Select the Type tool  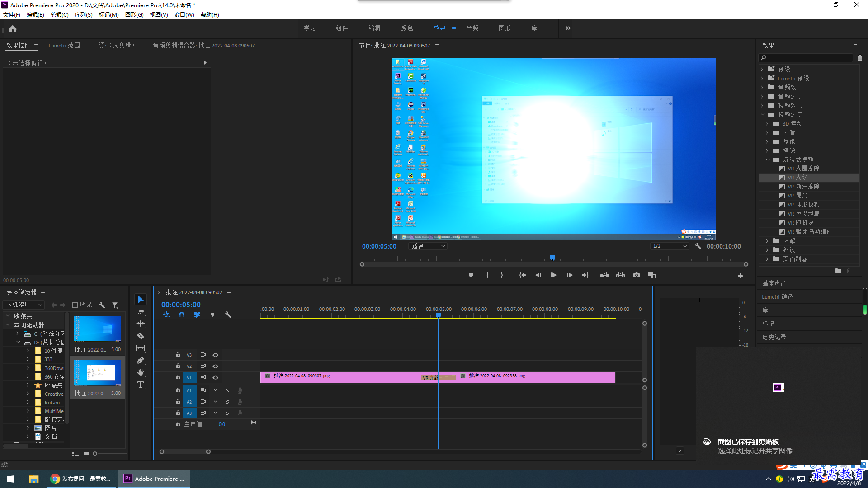(x=141, y=385)
